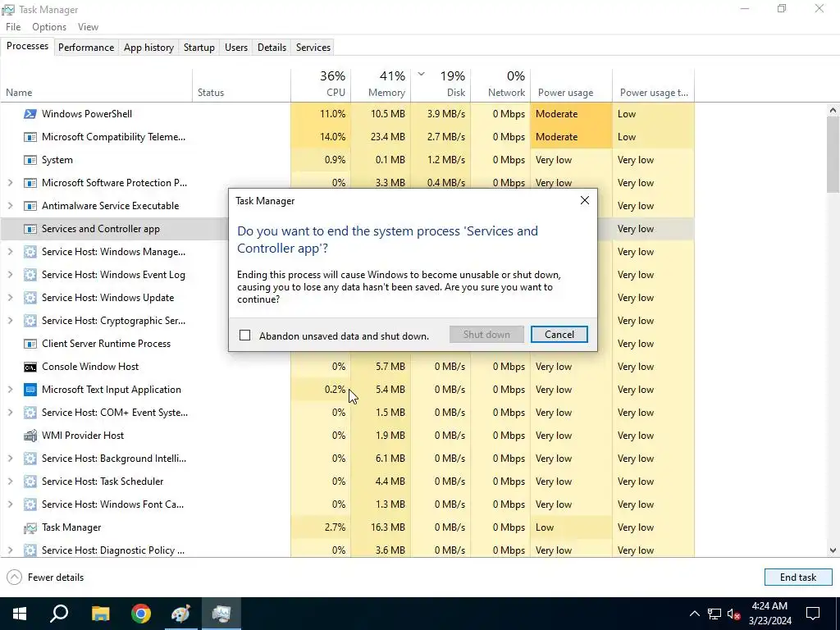
Task: Switch to the Startup tab
Action: click(199, 47)
